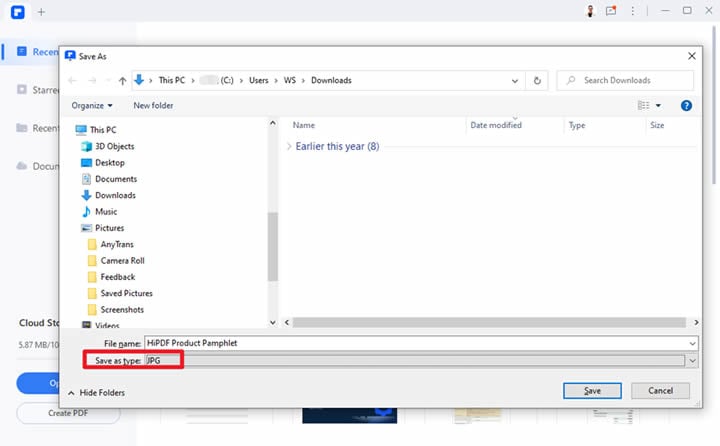Viewport: 720px width, 446px height.
Task: Sort files by Date modified column
Action: click(496, 125)
